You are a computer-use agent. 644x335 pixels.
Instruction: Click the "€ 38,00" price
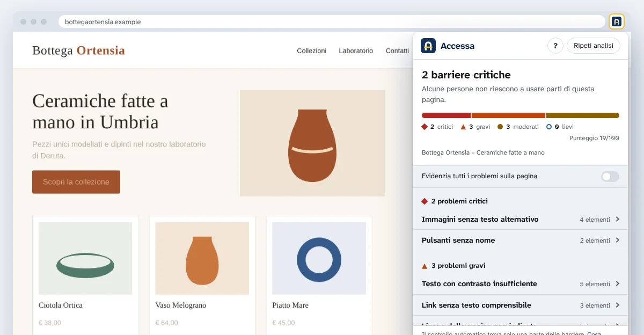(x=50, y=323)
